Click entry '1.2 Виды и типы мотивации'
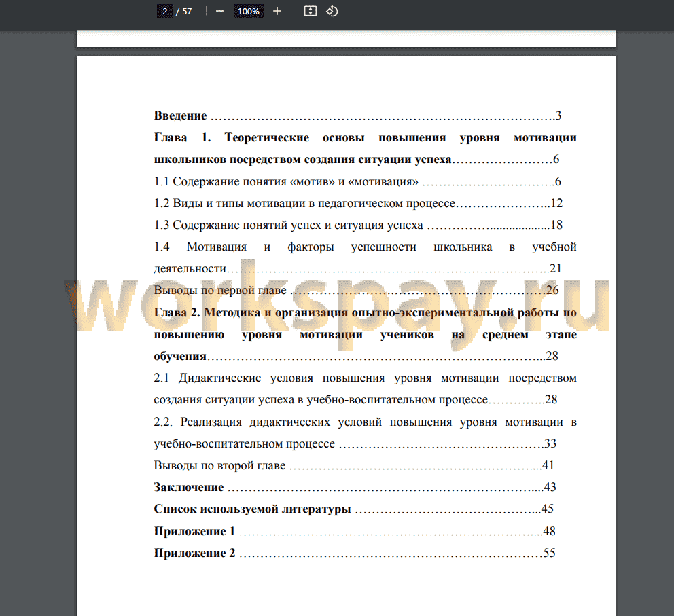Viewport: 674px width, 616px height. click(359, 203)
